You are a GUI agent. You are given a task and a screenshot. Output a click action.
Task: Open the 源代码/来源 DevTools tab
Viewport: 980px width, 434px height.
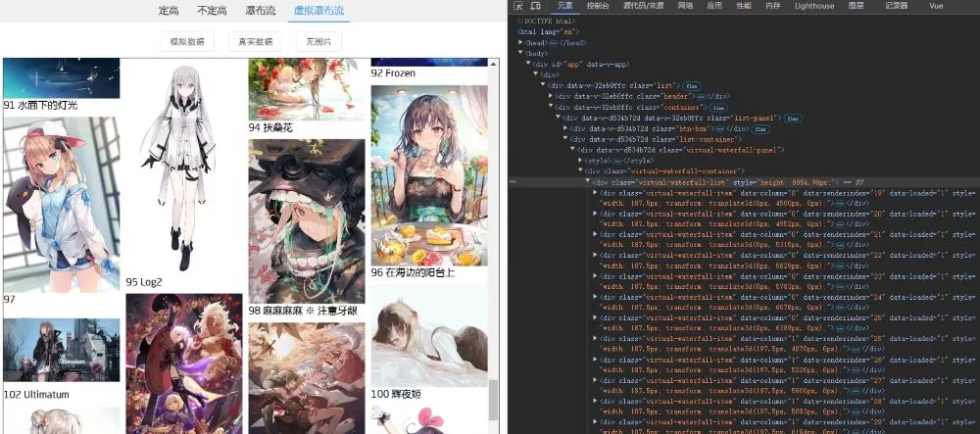tap(643, 6)
